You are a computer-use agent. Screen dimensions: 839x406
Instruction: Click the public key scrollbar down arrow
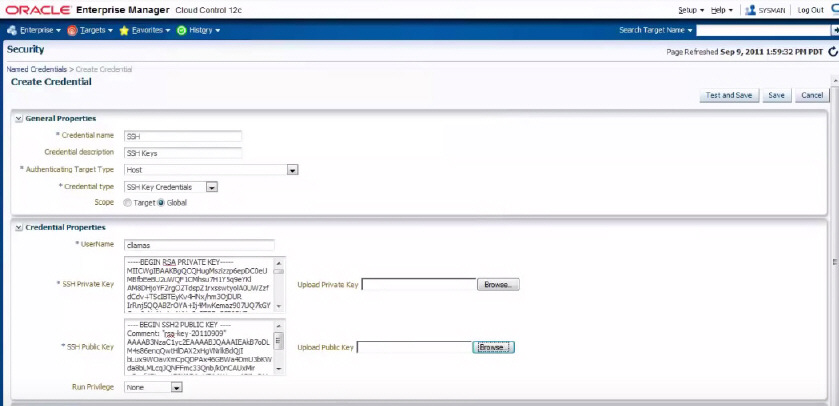pyautogui.click(x=279, y=370)
